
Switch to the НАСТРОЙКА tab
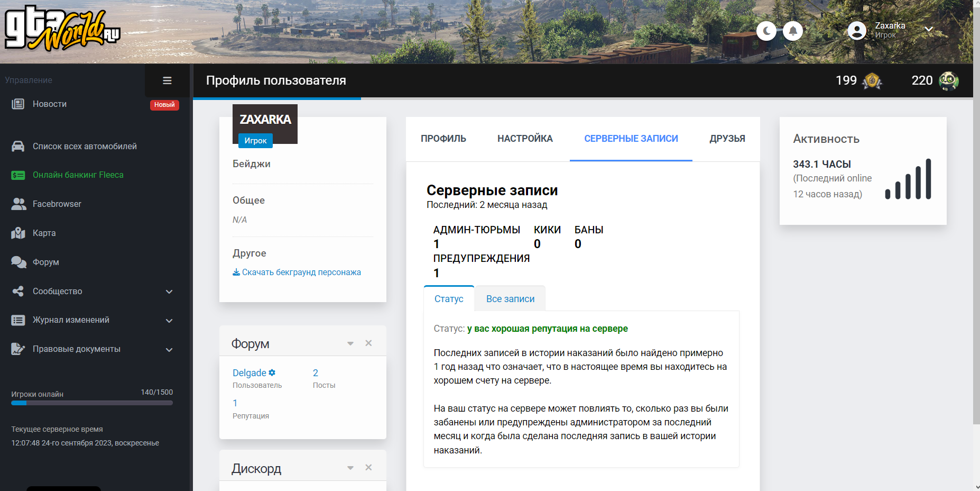525,139
